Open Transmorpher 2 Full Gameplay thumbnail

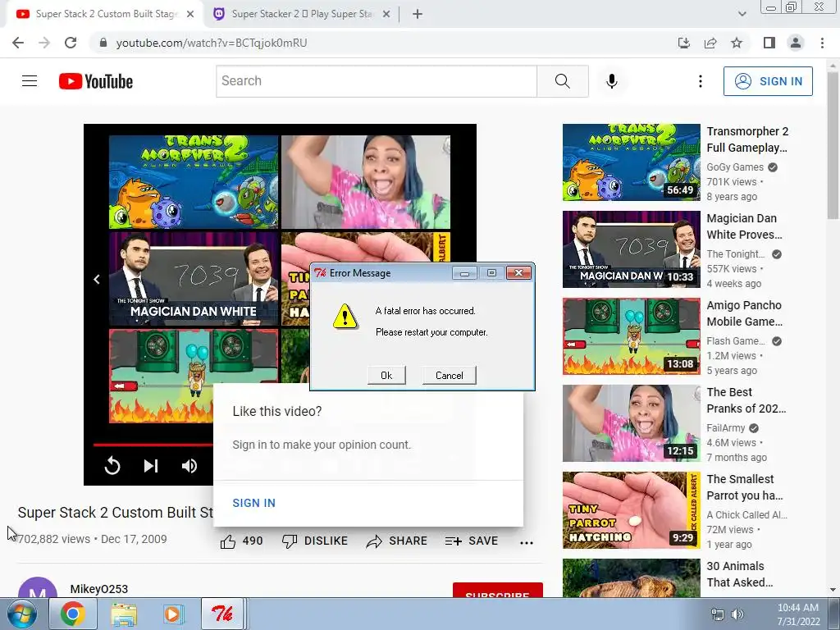click(631, 162)
